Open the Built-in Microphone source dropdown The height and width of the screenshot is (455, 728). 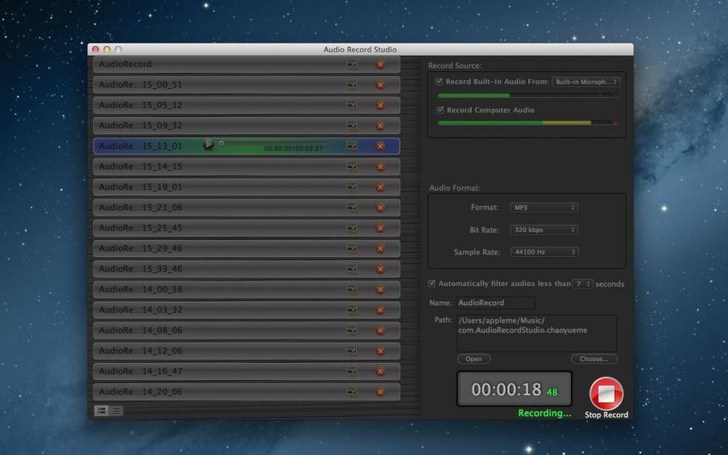[x=585, y=81]
